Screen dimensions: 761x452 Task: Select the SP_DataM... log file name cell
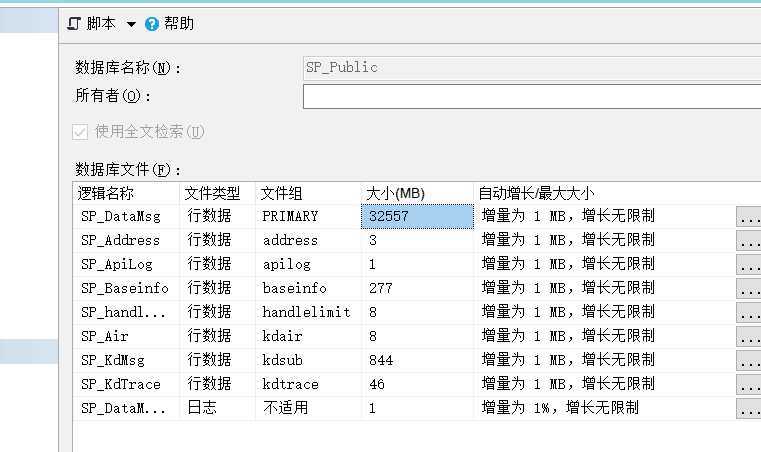pyautogui.click(x=126, y=408)
